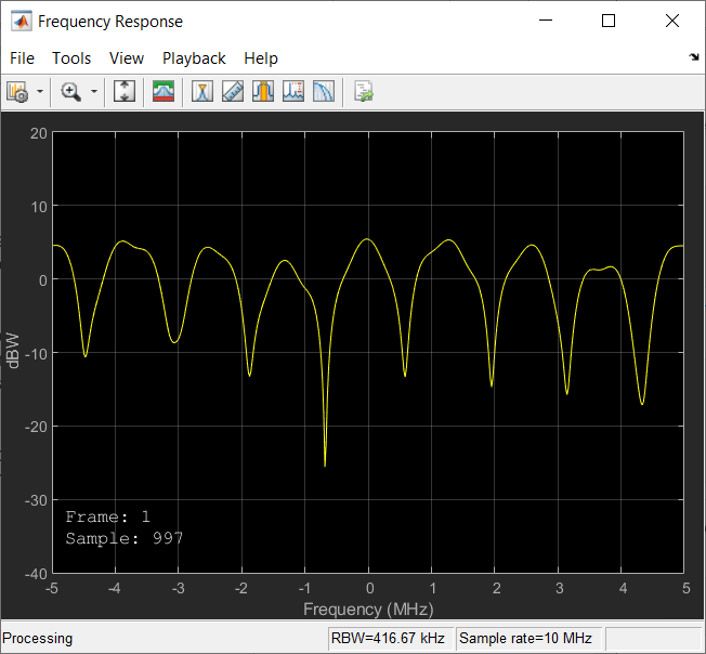706x654 pixels.
Task: Open the Channel Measurements tool
Action: coord(263,92)
